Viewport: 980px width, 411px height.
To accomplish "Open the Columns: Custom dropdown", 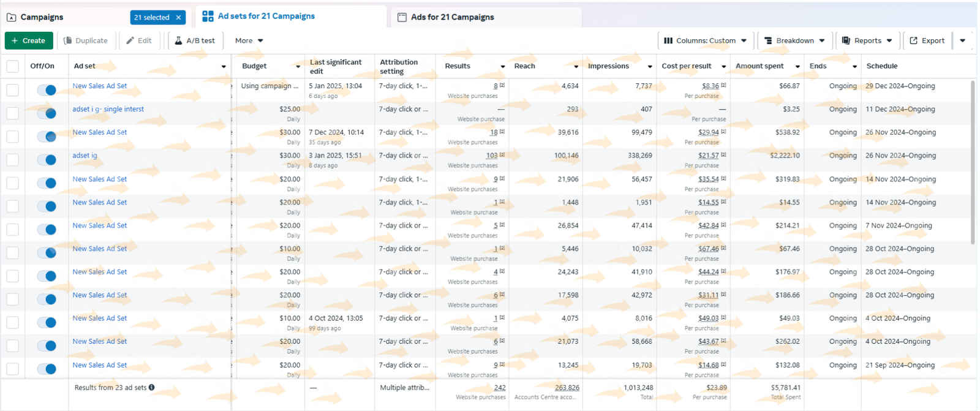I will click(x=705, y=40).
